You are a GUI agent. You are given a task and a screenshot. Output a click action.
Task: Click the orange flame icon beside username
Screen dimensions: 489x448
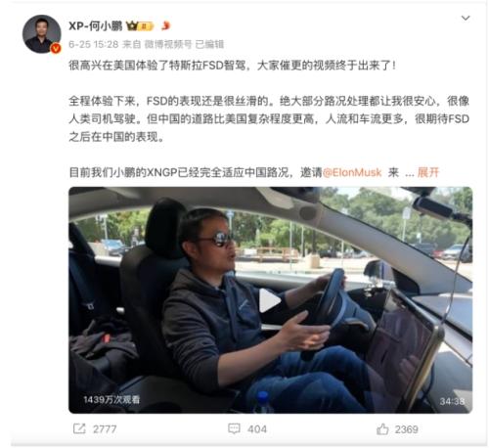[x=165, y=25]
